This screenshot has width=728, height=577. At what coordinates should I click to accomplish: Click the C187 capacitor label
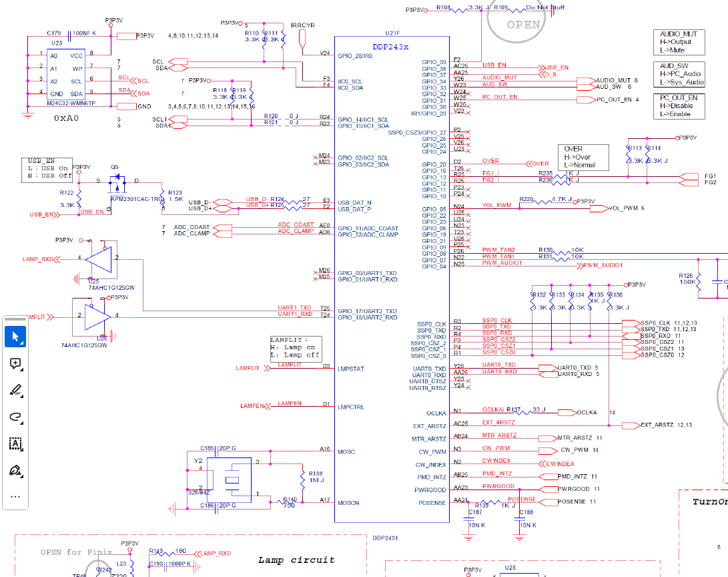coord(475,512)
